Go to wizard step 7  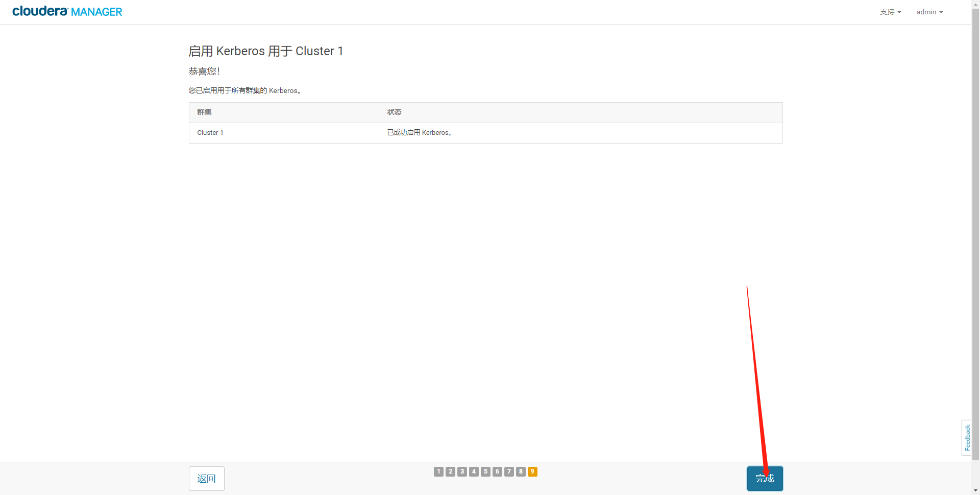point(509,472)
